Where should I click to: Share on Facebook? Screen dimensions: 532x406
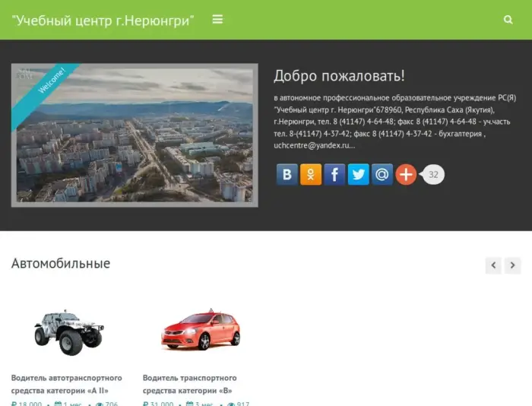(x=334, y=175)
